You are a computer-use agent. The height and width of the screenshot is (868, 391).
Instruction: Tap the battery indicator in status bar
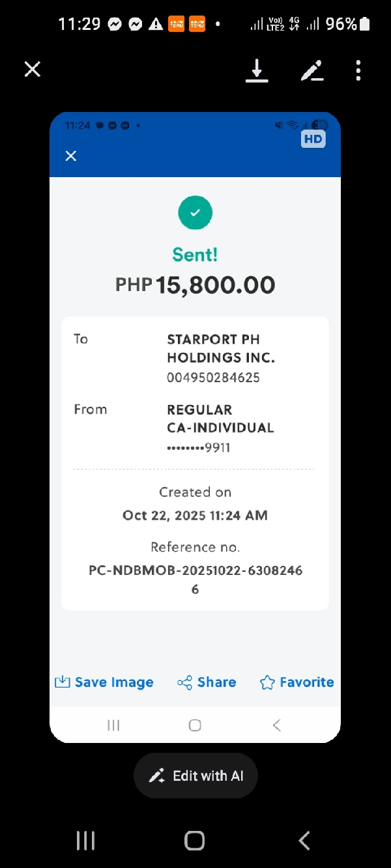[x=365, y=25]
